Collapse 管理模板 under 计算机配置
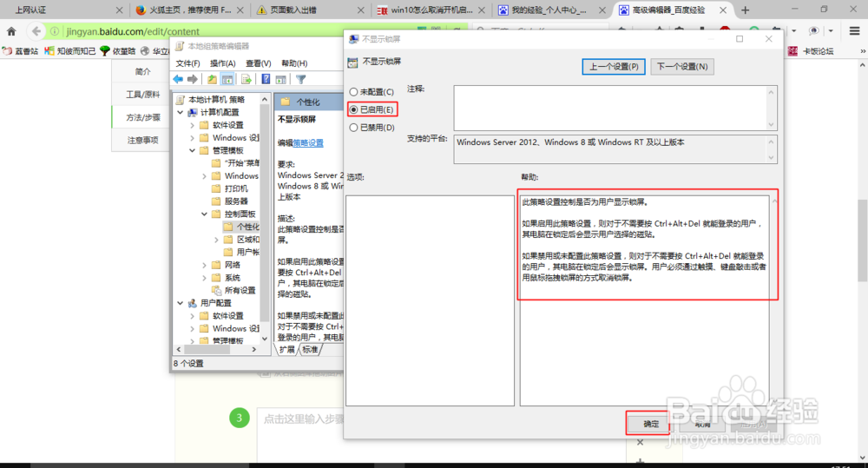Image resolution: width=868 pixels, height=468 pixels. tap(193, 150)
